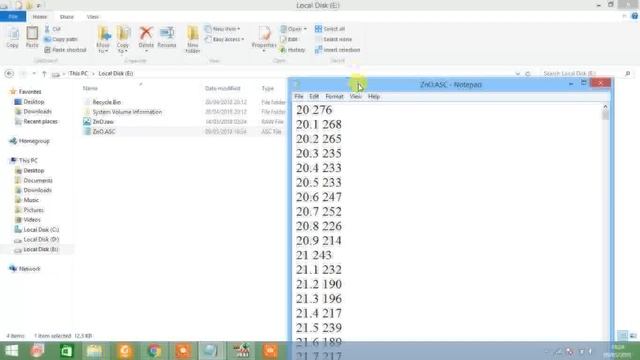Select Local Disk (C:) in navigation pane
This screenshot has height=360, width=640.
(x=41, y=229)
